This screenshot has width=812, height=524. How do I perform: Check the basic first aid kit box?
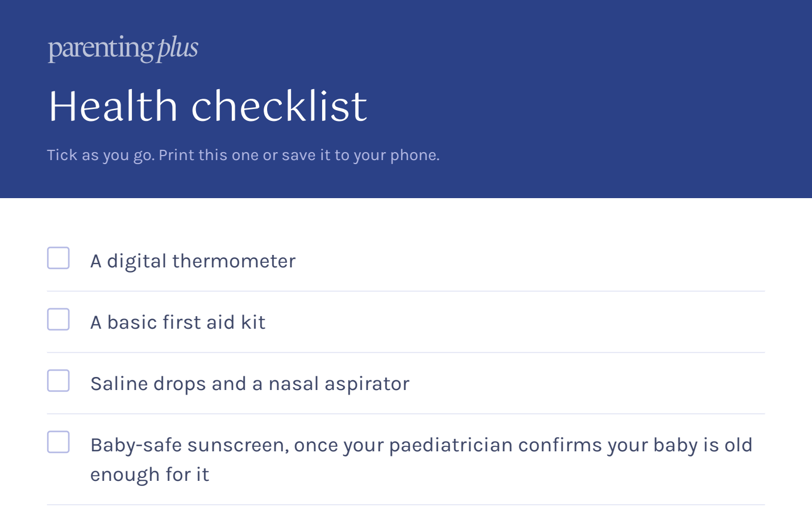point(59,320)
